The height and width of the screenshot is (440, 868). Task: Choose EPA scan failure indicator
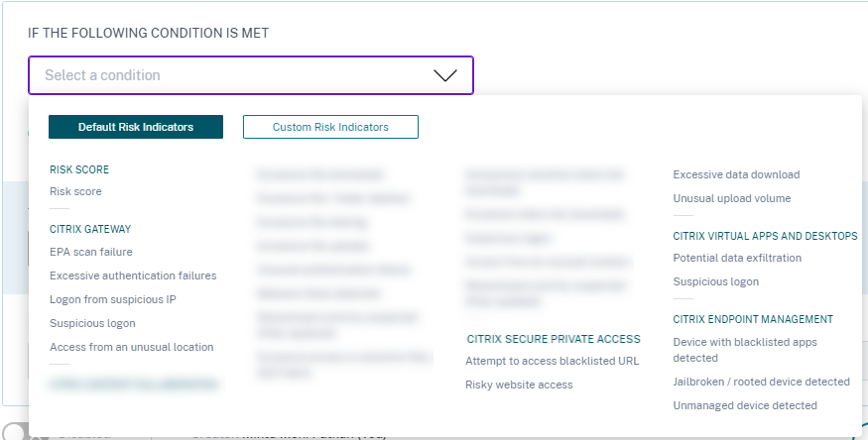91,252
